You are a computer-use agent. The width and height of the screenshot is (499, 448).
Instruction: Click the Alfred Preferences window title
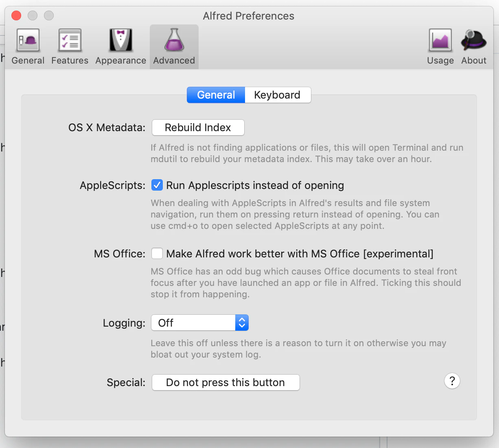click(249, 16)
